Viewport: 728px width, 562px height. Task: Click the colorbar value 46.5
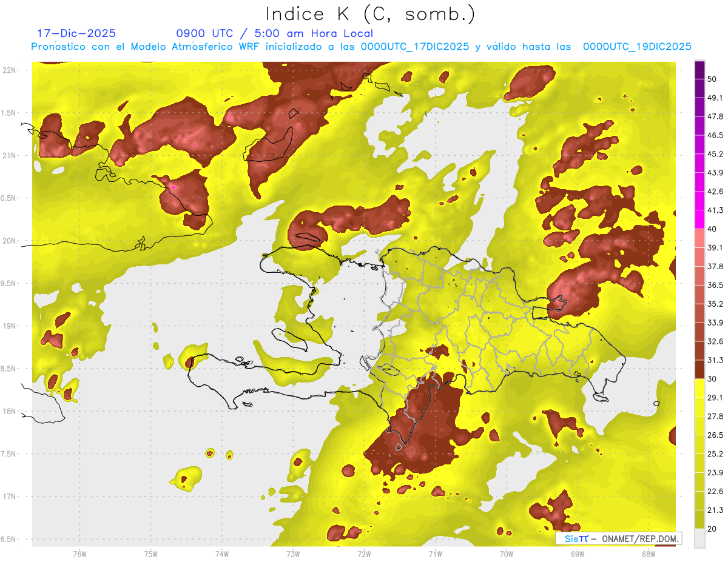click(716, 135)
